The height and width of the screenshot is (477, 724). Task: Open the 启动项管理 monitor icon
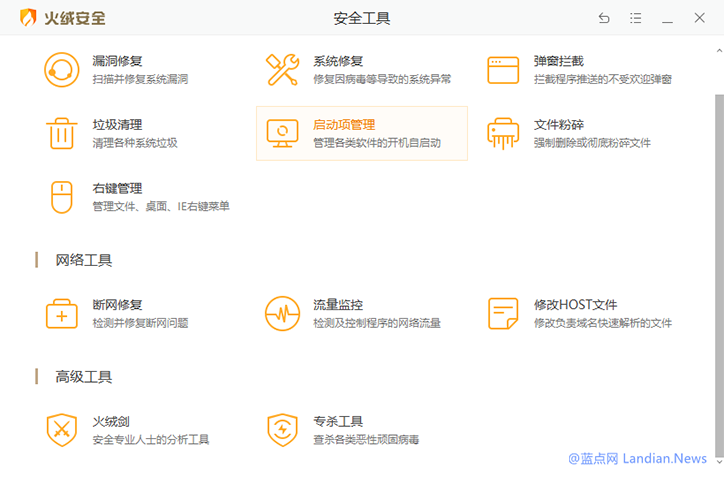pyautogui.click(x=282, y=133)
